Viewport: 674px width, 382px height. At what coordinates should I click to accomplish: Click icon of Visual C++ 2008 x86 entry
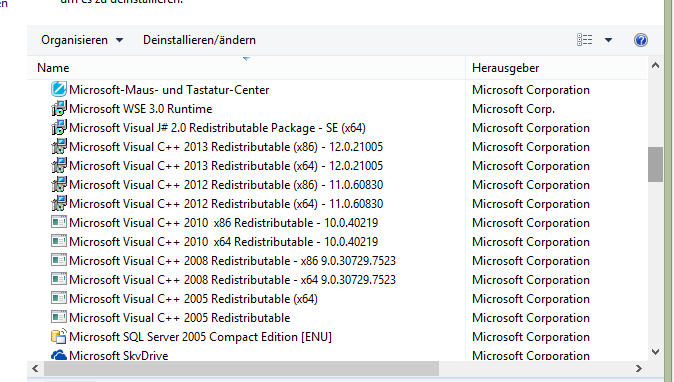(58, 260)
